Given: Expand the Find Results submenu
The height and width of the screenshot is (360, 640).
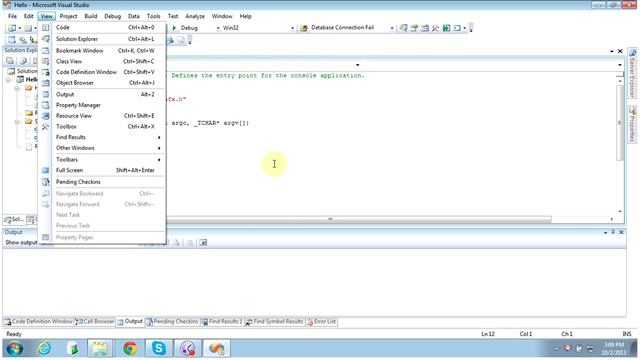Looking at the screenshot, I should pos(102,137).
